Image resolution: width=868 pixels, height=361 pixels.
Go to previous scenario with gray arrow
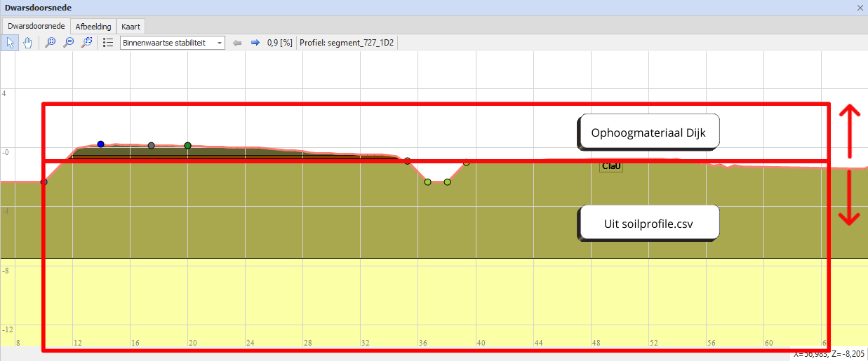pos(237,43)
